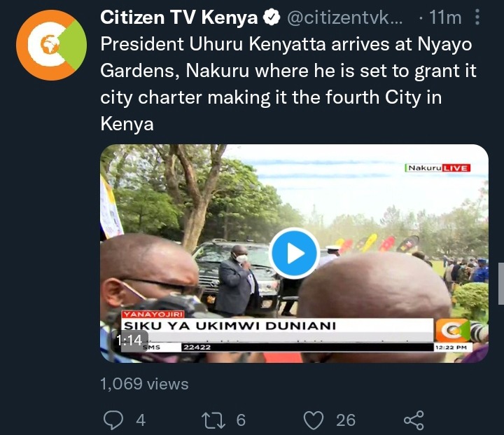Like the tweet with the heart icon
The height and width of the screenshot is (435, 504).
coord(314,420)
